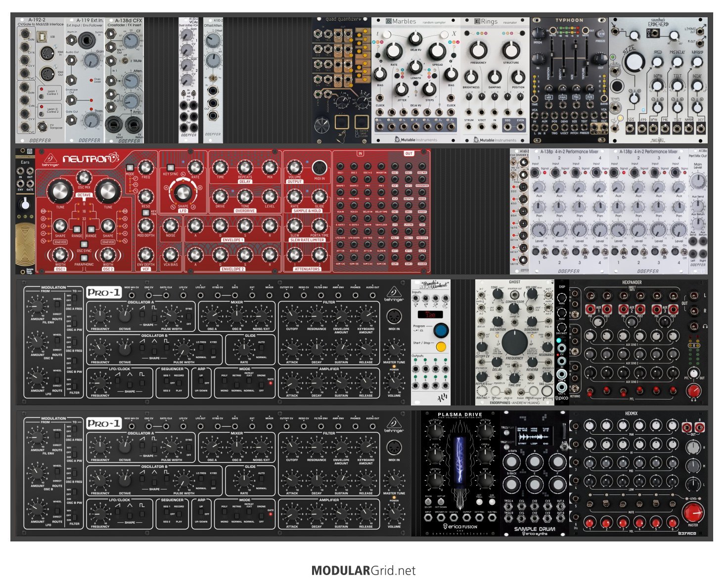Click the Rings module logo icon

[477, 21]
